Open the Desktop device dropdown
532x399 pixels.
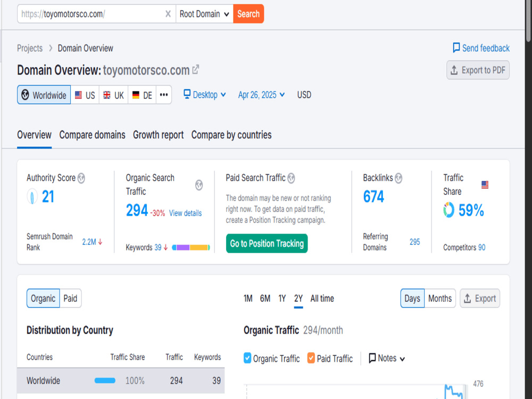205,95
